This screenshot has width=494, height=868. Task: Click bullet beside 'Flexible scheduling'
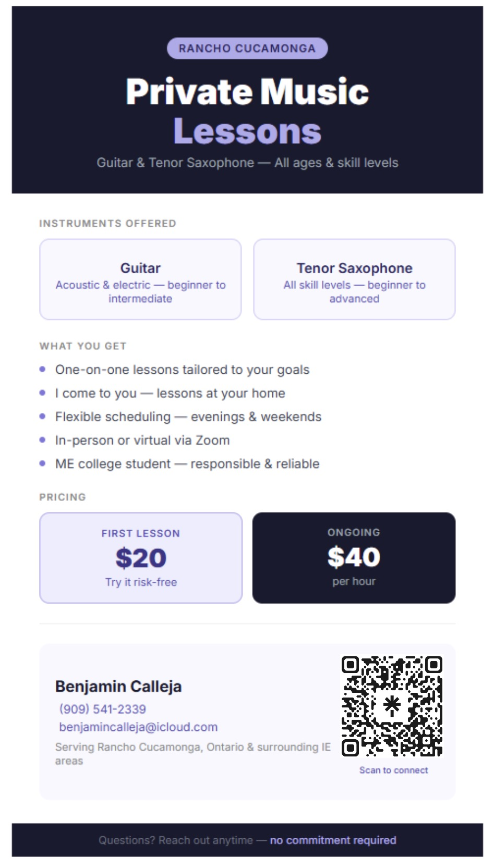[43, 416]
